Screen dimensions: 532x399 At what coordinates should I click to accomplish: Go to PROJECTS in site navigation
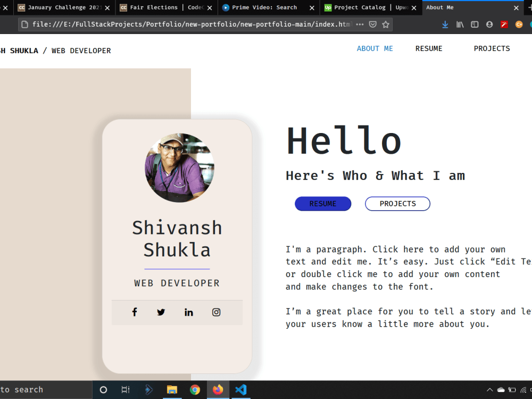click(x=492, y=48)
